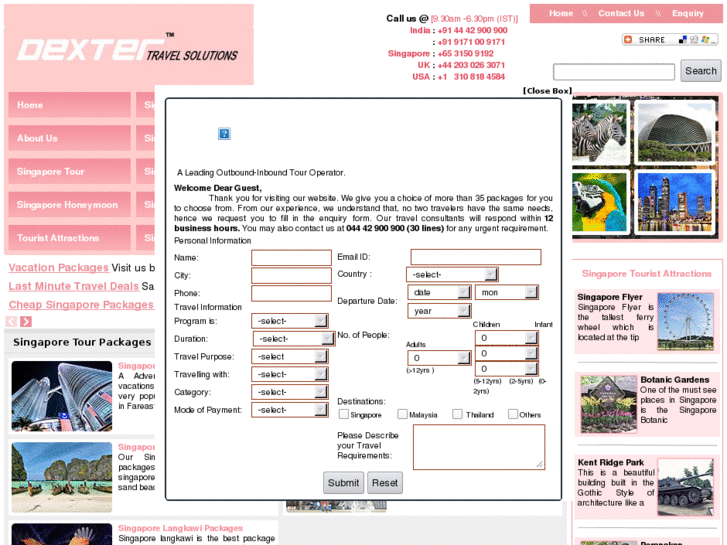The height and width of the screenshot is (545, 727).
Task: Open the Last Minute Travel Deals link
Action: 74,286
